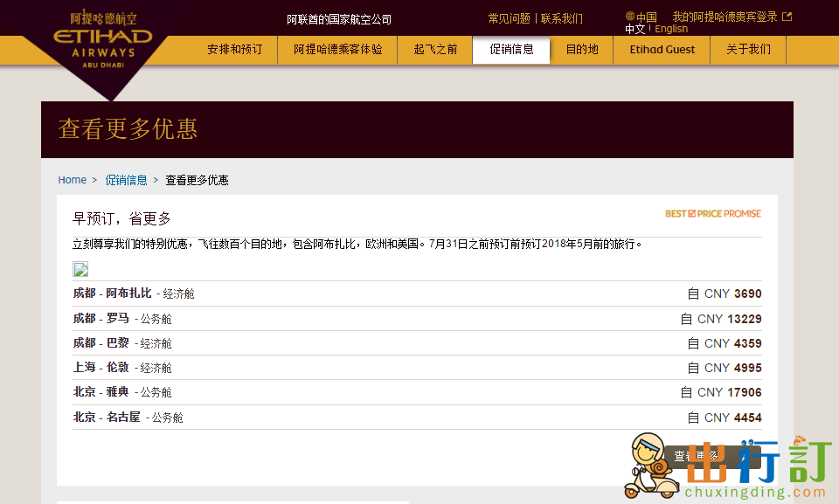Open the 目的地 menu
This screenshot has height=504, width=839.
pyautogui.click(x=582, y=50)
